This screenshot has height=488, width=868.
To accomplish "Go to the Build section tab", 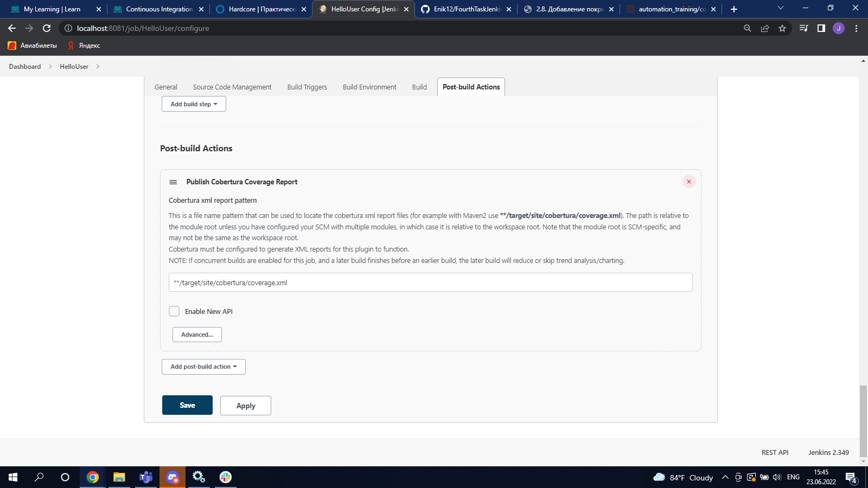I will pyautogui.click(x=419, y=87).
